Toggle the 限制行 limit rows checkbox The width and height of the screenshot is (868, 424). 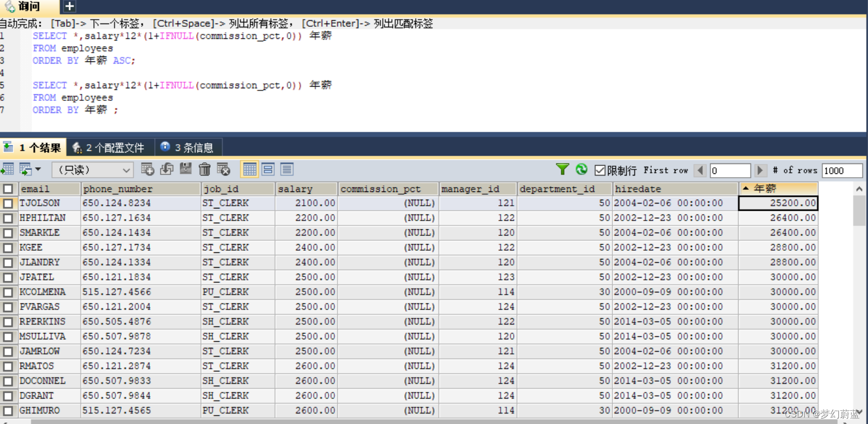(600, 171)
